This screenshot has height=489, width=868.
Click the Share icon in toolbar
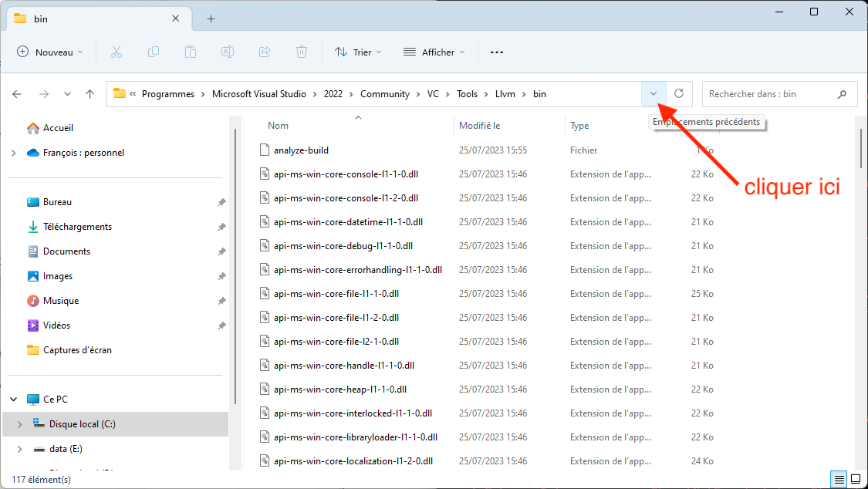[265, 52]
